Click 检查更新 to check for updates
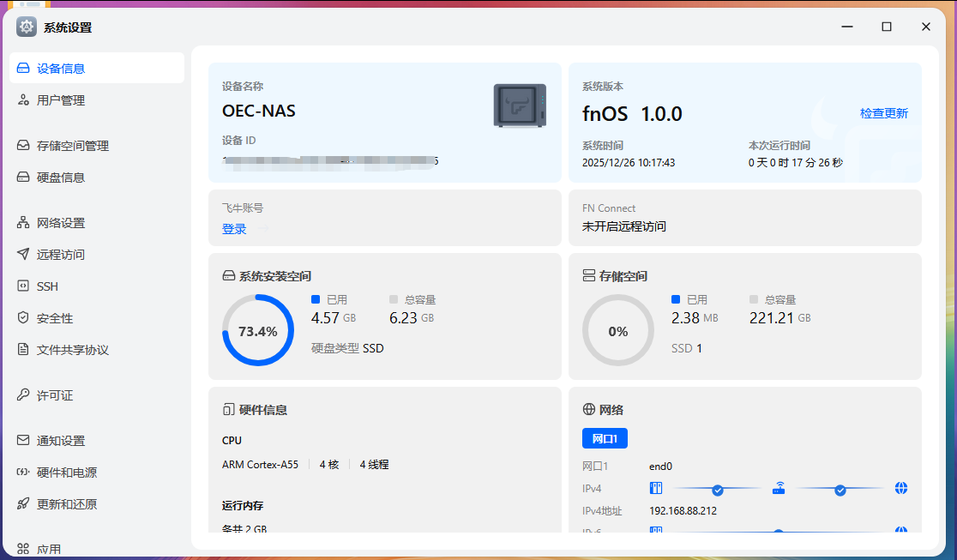Viewport: 957px width, 560px height. (882, 112)
